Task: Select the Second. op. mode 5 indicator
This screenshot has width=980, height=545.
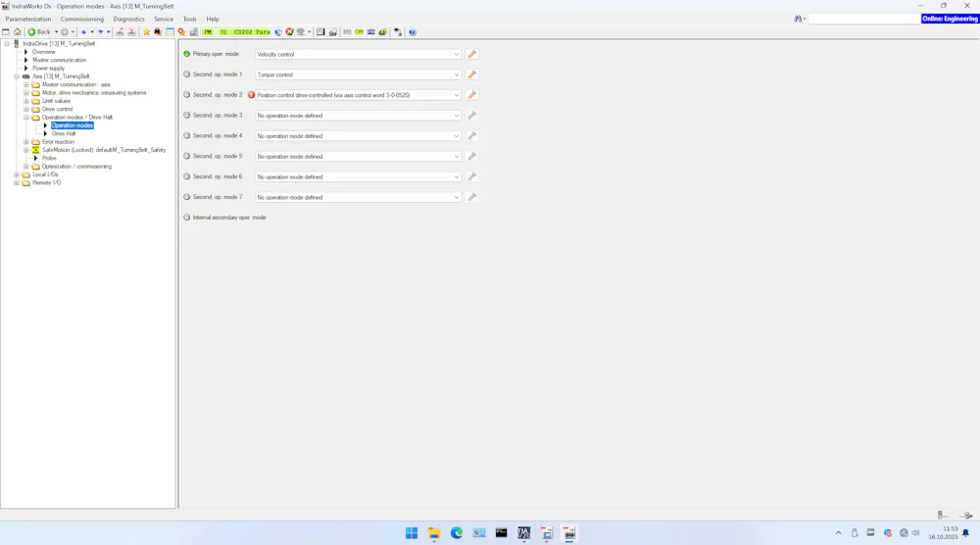Action: 187,156
